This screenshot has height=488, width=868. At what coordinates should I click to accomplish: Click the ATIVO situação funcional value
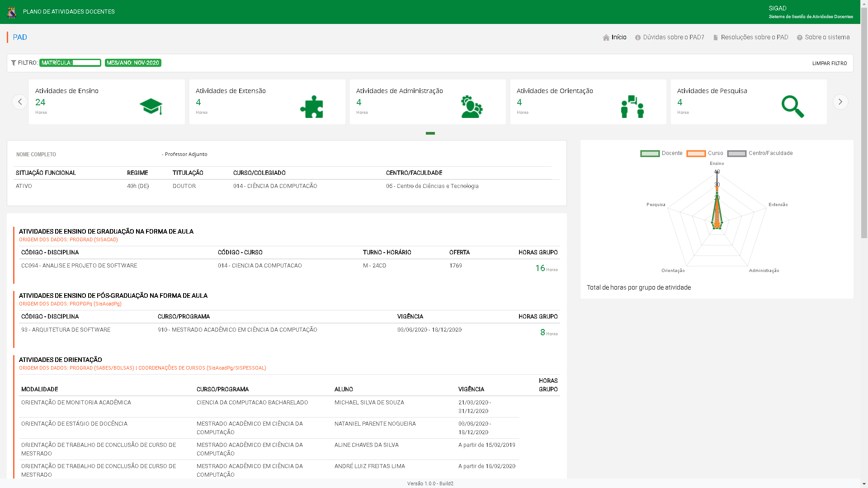pyautogui.click(x=24, y=186)
